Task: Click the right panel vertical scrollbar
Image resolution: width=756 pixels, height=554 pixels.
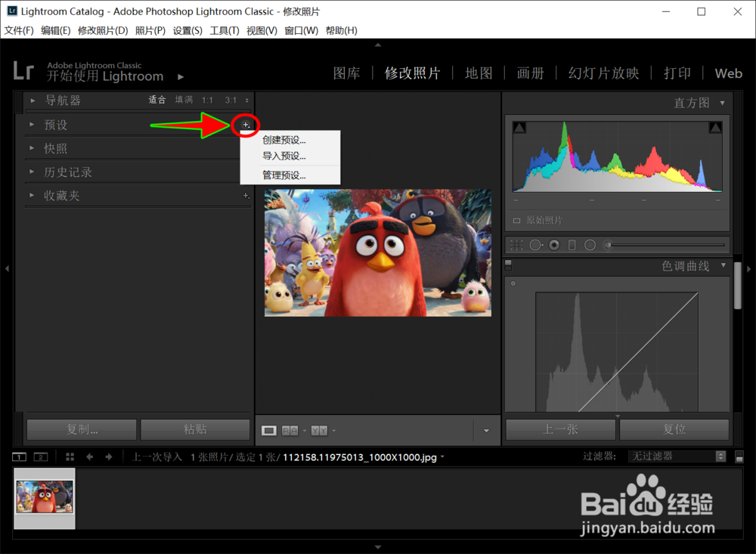Action: point(738,286)
